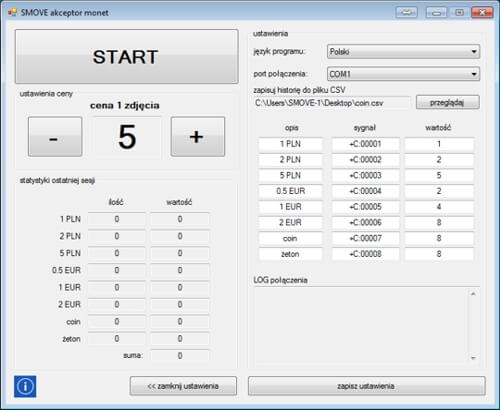Viewport: 500px width, 410px height.
Task: Click the blue info icon
Action: tap(25, 386)
